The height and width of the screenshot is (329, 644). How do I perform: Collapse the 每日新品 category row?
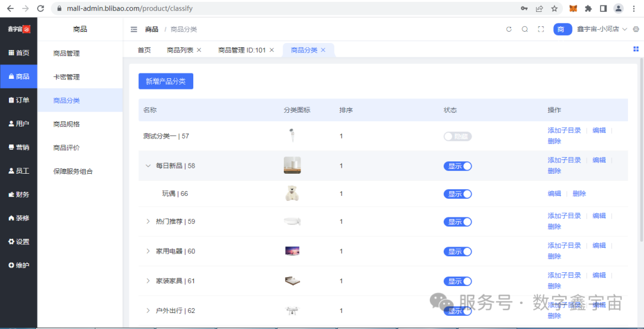[x=148, y=166]
